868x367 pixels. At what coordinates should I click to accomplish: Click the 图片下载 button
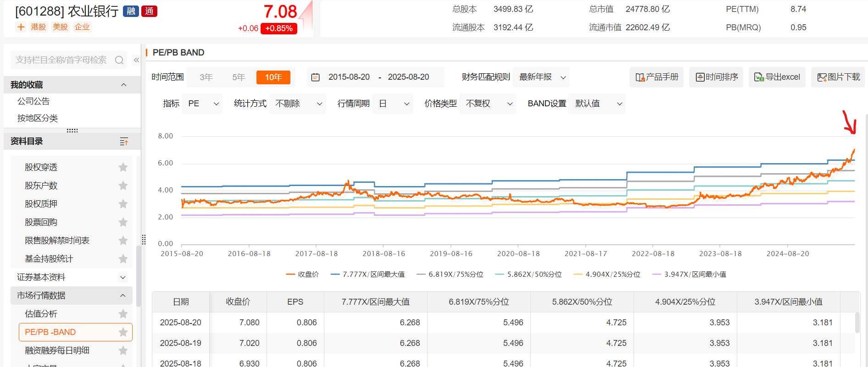pyautogui.click(x=838, y=77)
